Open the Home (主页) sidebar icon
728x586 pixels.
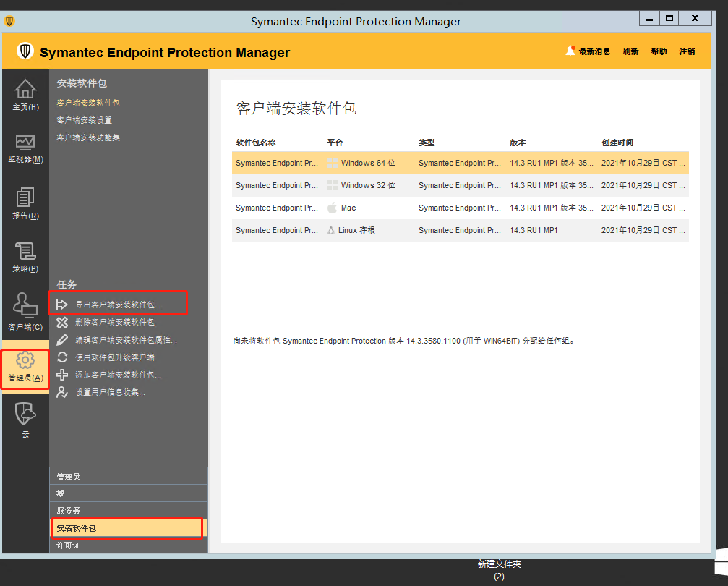click(25, 89)
